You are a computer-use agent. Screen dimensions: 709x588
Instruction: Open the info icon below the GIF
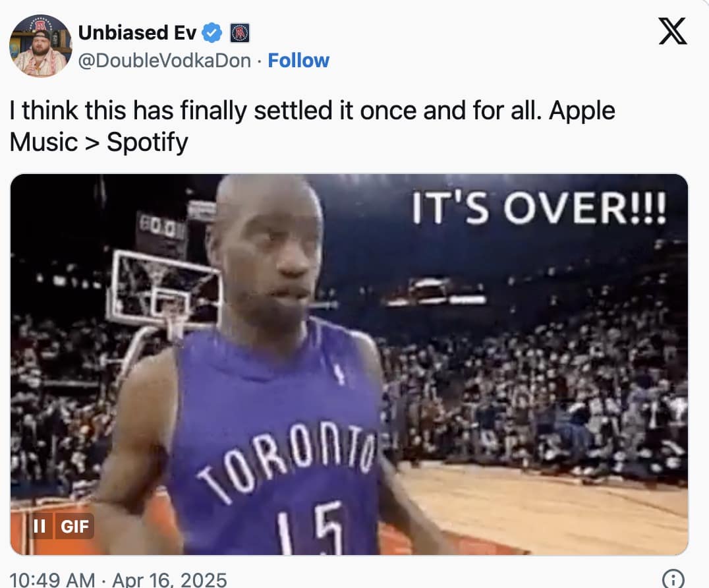point(673,579)
